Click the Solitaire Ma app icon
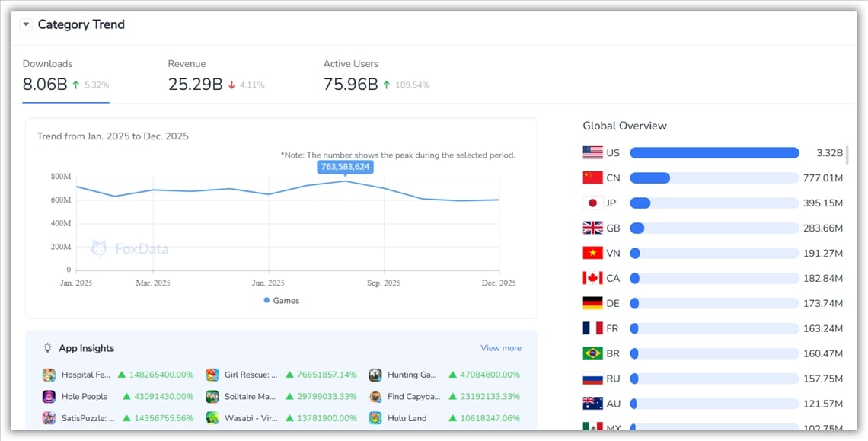The image size is (868, 441). (x=211, y=396)
